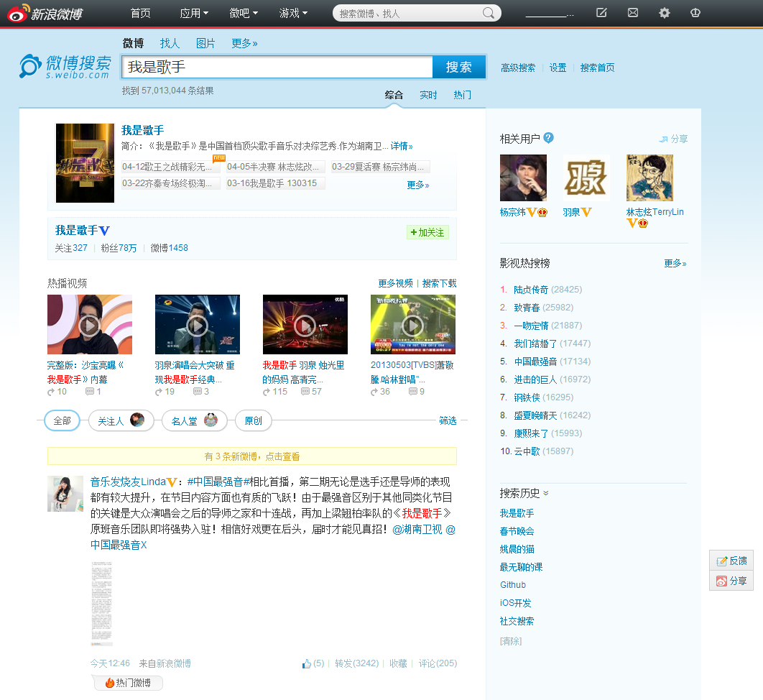
Task: Select the 原创 filter pill
Action: tap(253, 420)
